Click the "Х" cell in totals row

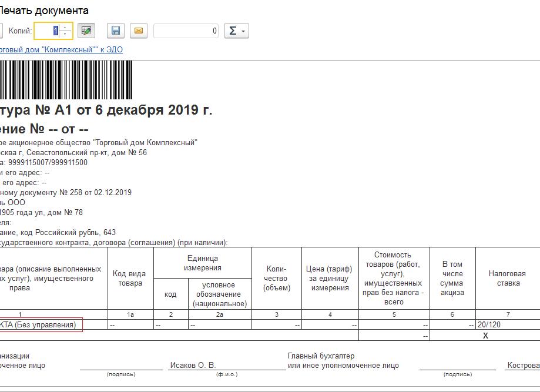(x=485, y=336)
